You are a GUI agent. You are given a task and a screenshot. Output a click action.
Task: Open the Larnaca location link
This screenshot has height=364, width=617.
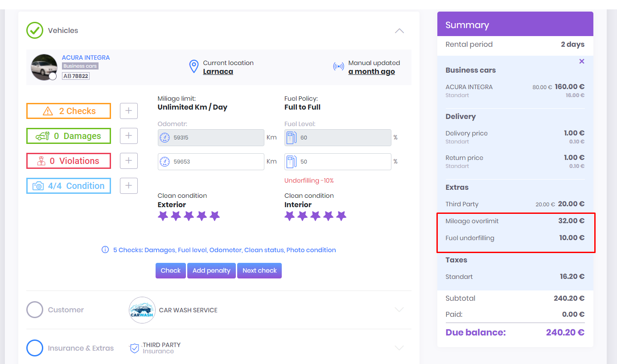pos(218,71)
